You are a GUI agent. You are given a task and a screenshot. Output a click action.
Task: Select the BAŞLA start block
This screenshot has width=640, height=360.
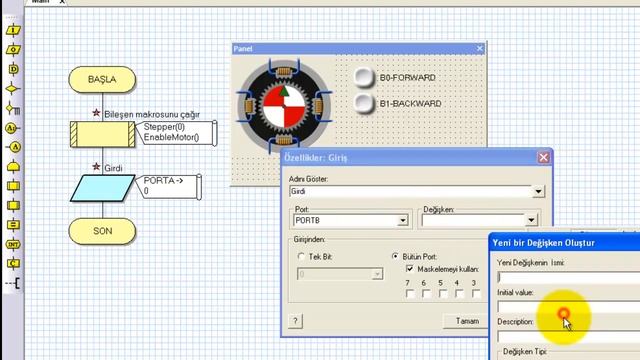pyautogui.click(x=102, y=79)
